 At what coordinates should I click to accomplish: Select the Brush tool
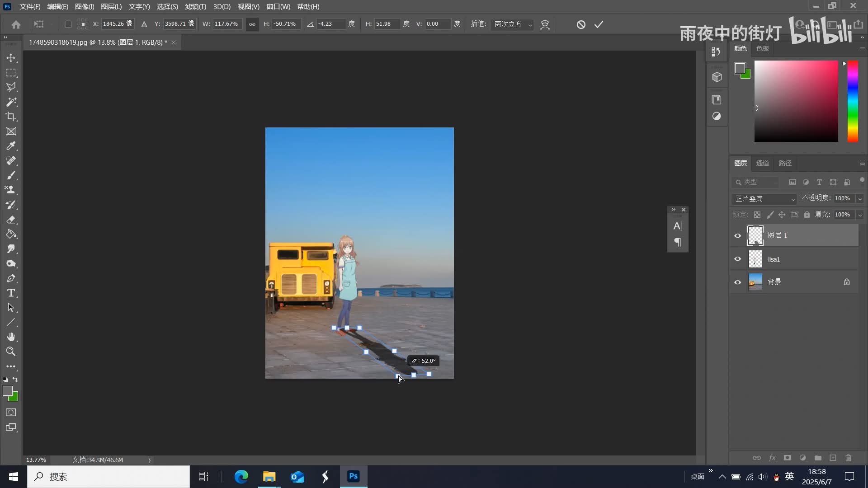(11, 175)
